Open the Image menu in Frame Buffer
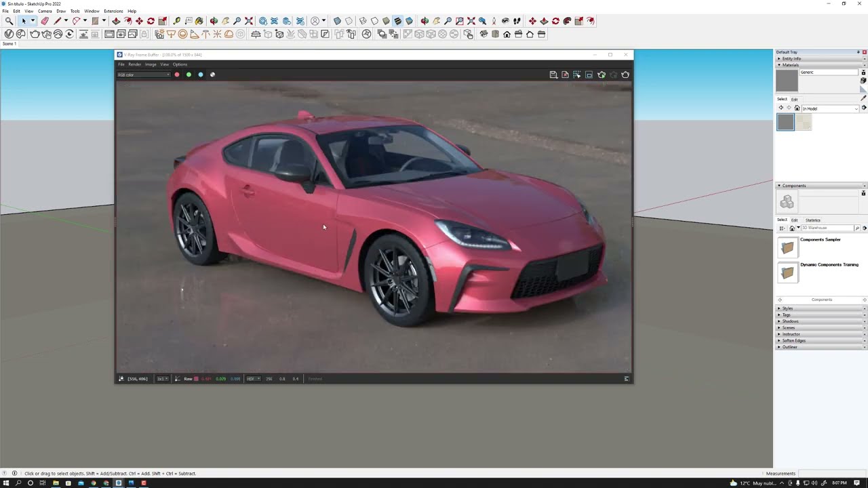 pos(151,64)
